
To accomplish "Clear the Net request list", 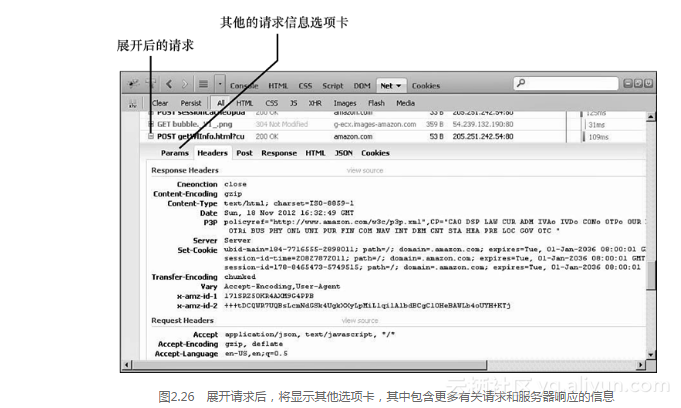I will [x=160, y=103].
